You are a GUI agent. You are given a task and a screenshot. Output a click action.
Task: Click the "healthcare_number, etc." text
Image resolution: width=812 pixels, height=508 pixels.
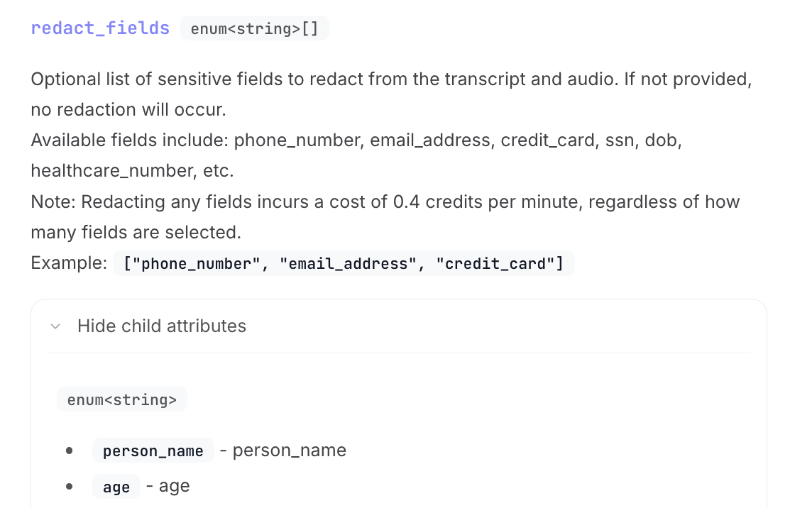(132, 171)
